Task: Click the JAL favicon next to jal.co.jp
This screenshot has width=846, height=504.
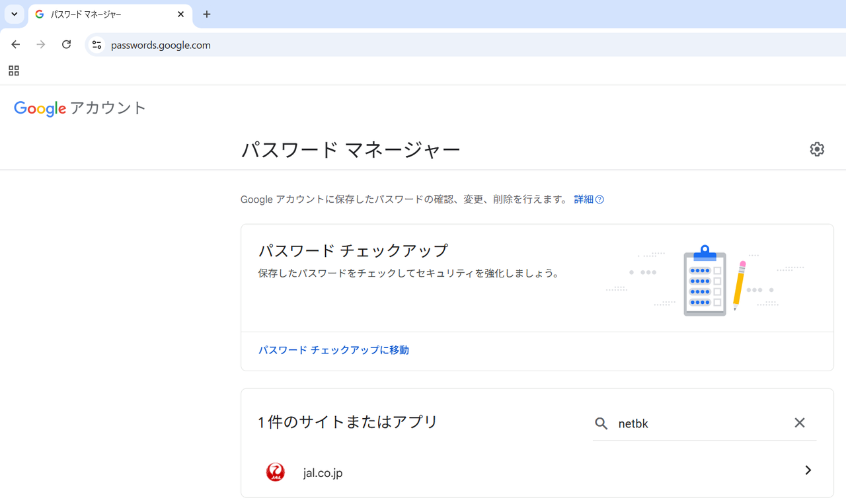Action: point(275,472)
